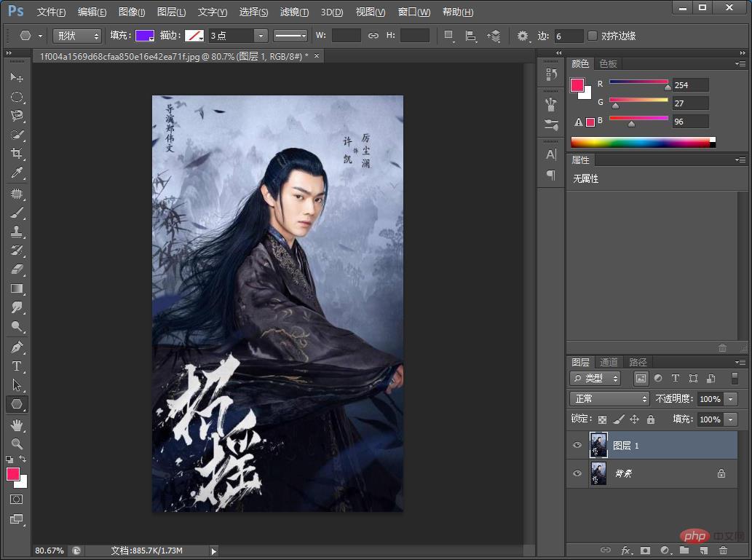Open 填充 fill percentage dropdown arrow

[x=731, y=419]
